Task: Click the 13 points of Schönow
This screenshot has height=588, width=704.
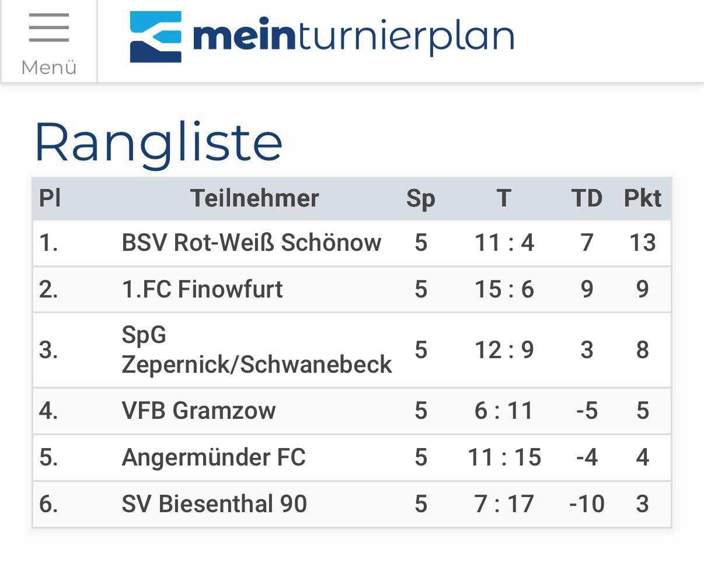Action: tap(642, 243)
